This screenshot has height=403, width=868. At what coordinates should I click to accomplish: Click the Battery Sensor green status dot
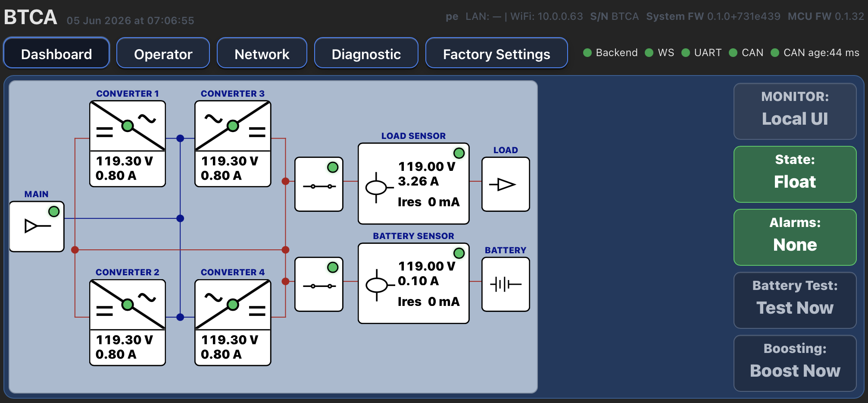click(459, 253)
